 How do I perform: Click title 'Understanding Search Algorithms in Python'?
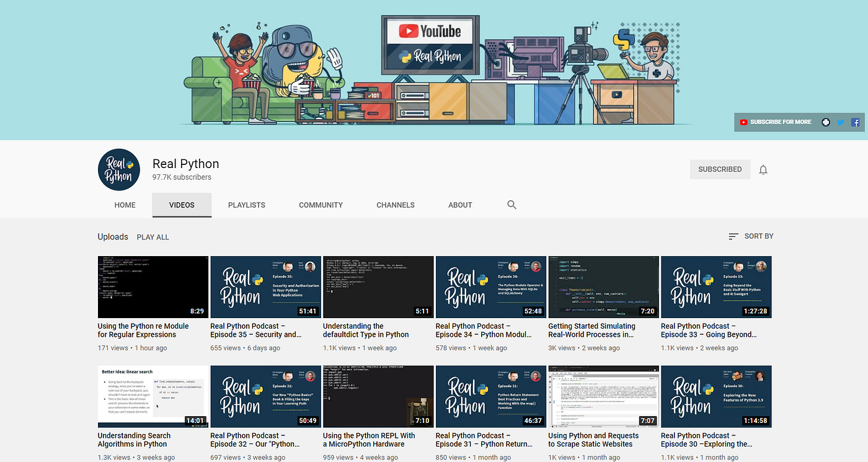pos(134,440)
